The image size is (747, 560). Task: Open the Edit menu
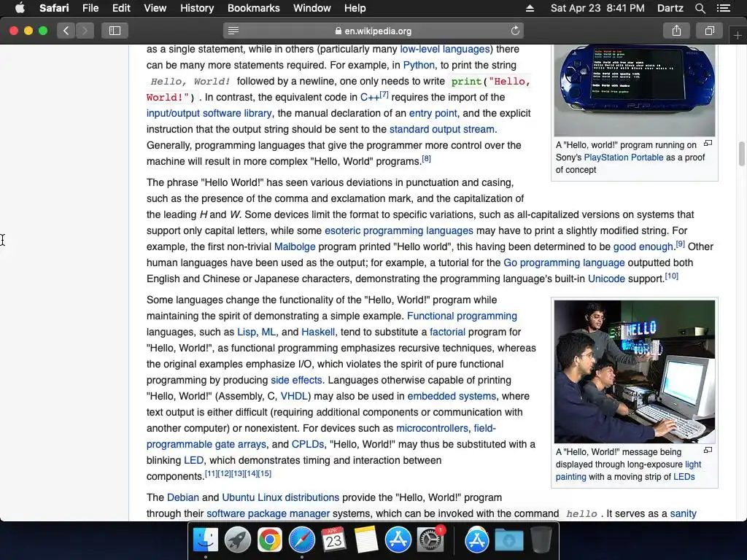coord(121,8)
